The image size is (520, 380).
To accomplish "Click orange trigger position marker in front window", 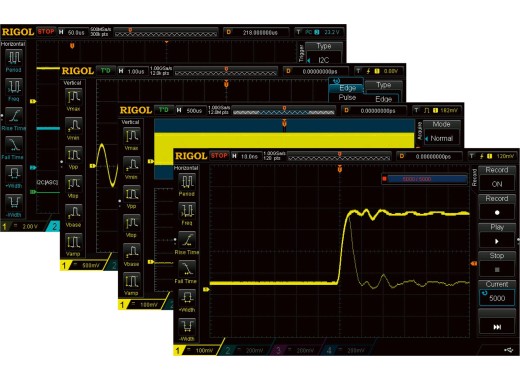I will coord(340,169).
